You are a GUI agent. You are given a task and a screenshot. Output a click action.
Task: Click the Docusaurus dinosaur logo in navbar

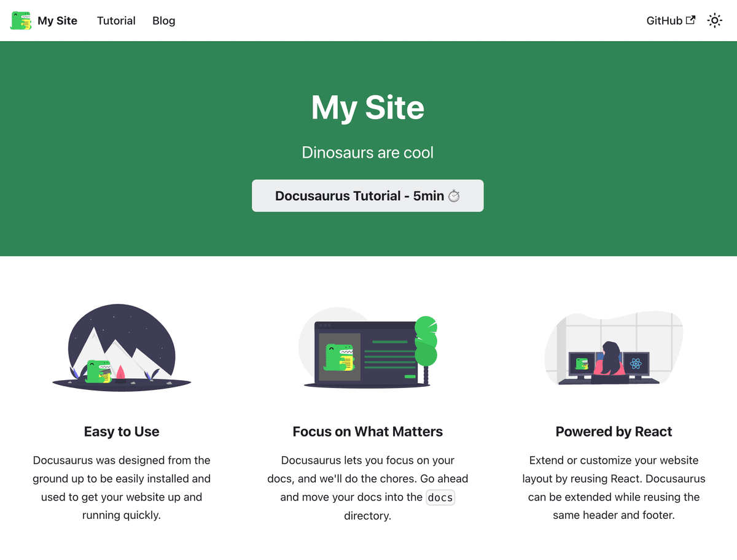[x=21, y=20]
